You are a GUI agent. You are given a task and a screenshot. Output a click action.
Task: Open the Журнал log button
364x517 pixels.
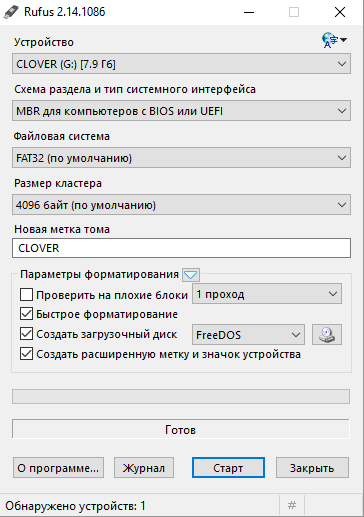144,468
